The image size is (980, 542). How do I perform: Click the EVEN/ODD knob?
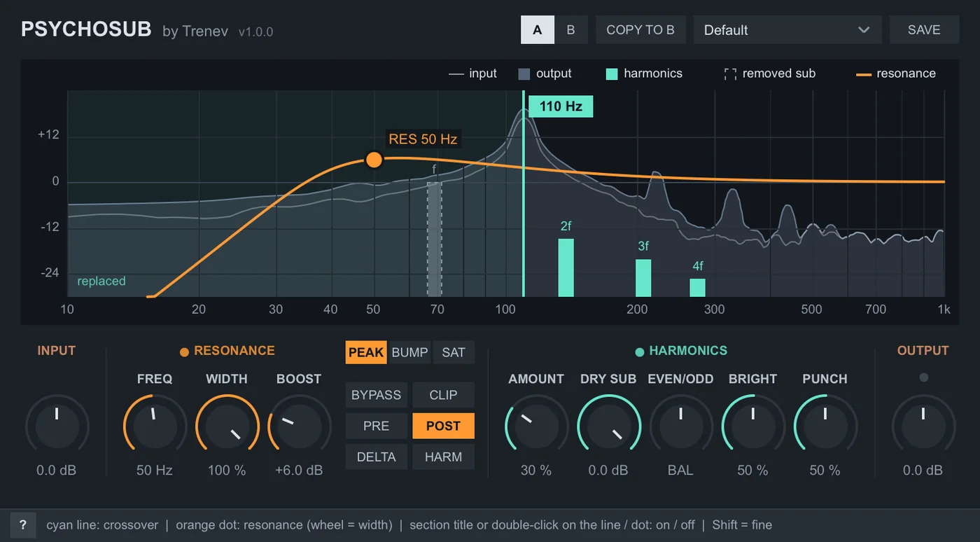point(680,426)
